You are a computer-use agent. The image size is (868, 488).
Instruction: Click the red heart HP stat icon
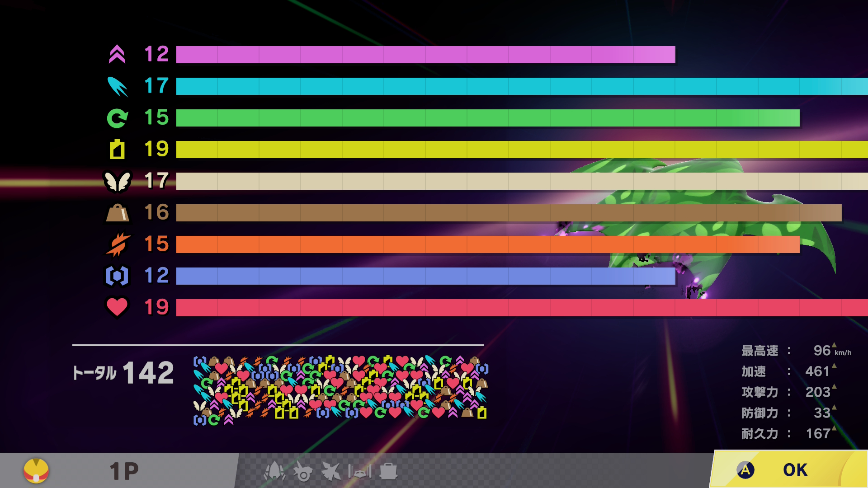click(117, 307)
